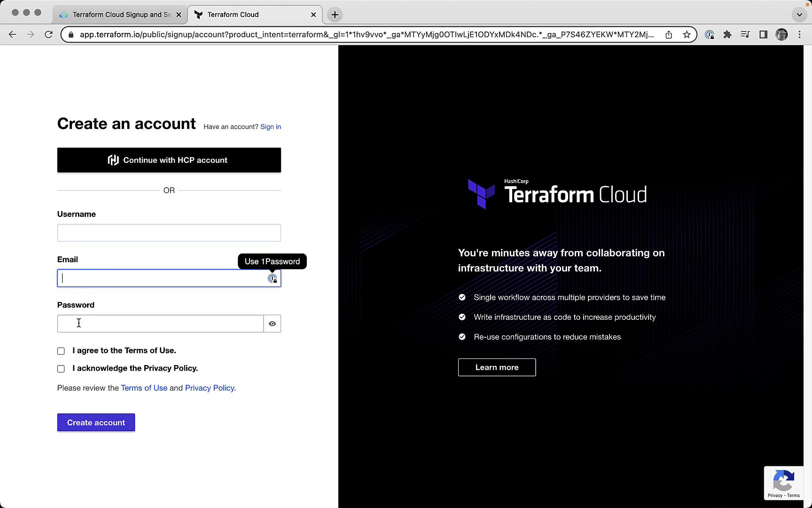The width and height of the screenshot is (812, 508).
Task: Focus the Username input field
Action: (169, 233)
